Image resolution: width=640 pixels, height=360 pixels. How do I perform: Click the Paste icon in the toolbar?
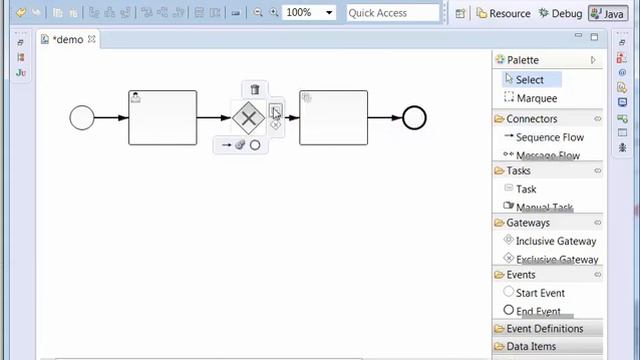tap(73, 13)
